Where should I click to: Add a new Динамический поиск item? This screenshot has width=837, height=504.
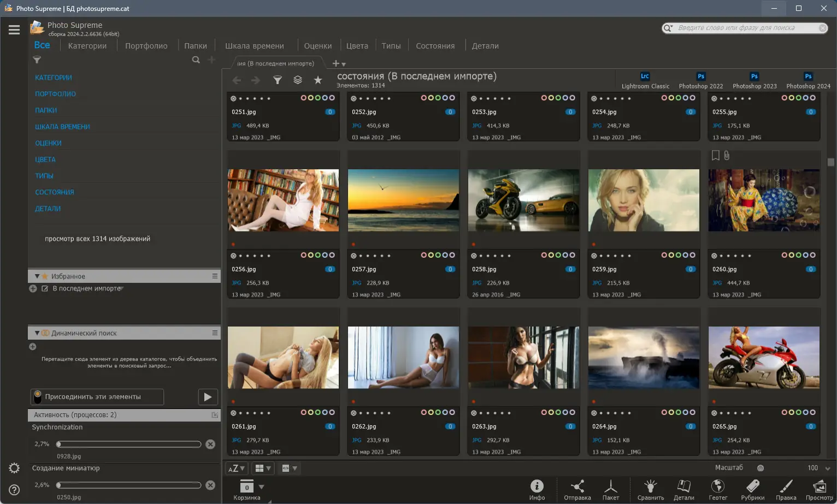[x=33, y=347]
